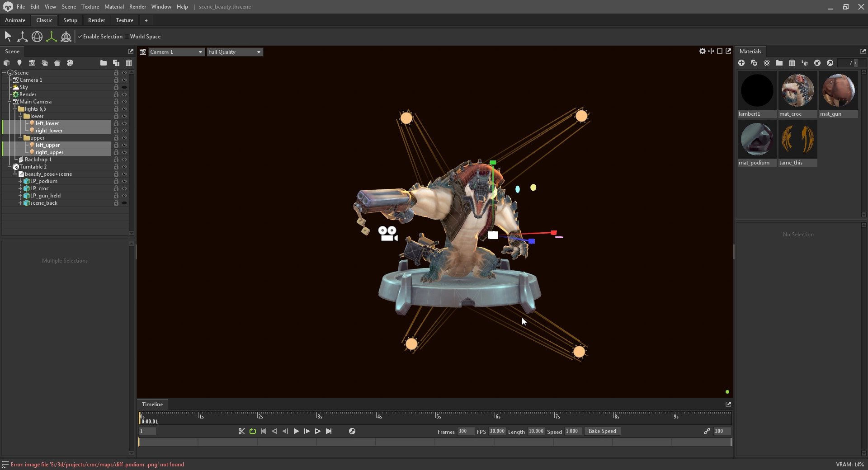Click the scissors icon in Timeline

(x=241, y=431)
